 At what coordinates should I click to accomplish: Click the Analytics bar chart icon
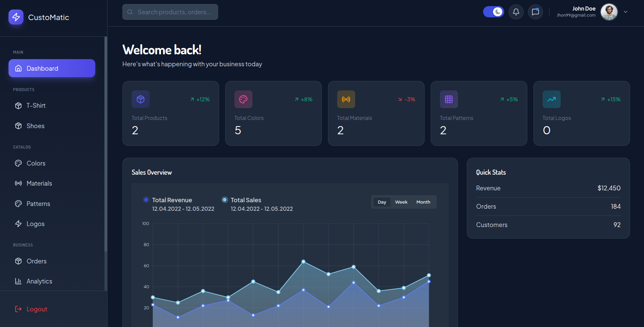click(18, 281)
